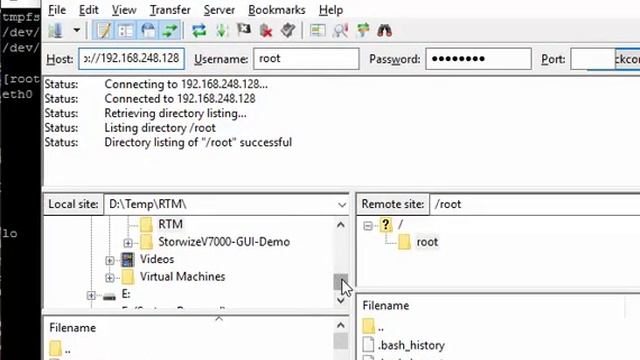Select parent folder in remote file list
Image resolution: width=640 pixels, height=360 pixels.
click(x=373, y=327)
